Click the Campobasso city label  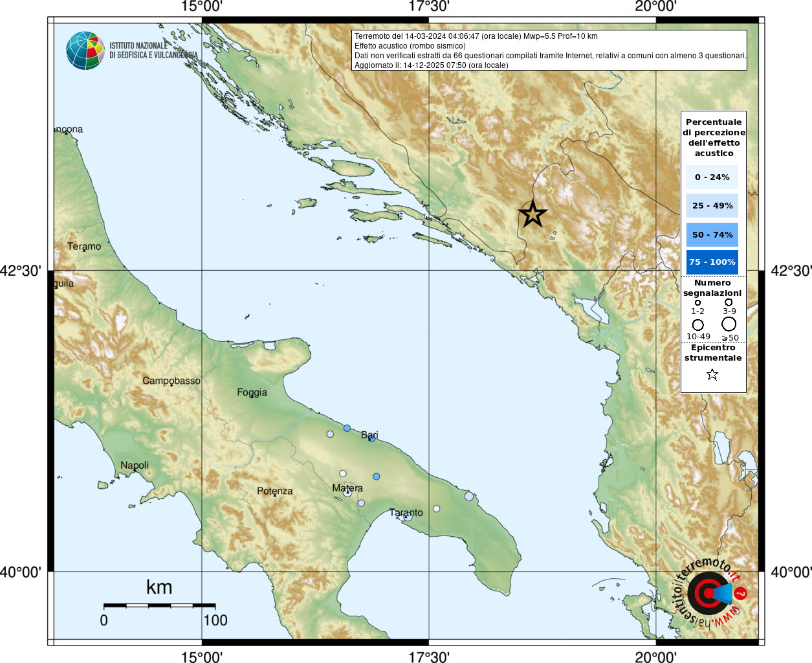coord(171,381)
